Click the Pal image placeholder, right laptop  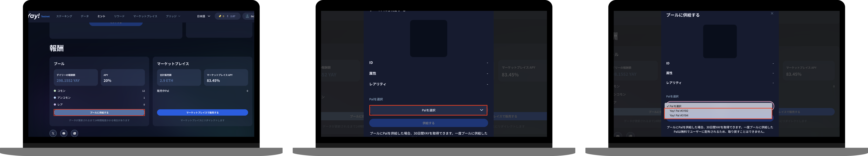(720, 41)
